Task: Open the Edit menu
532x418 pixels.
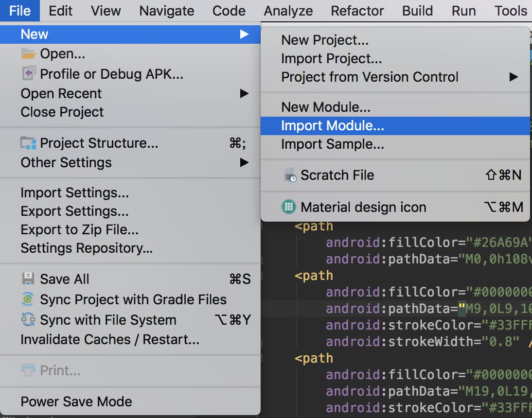Action: click(x=61, y=11)
